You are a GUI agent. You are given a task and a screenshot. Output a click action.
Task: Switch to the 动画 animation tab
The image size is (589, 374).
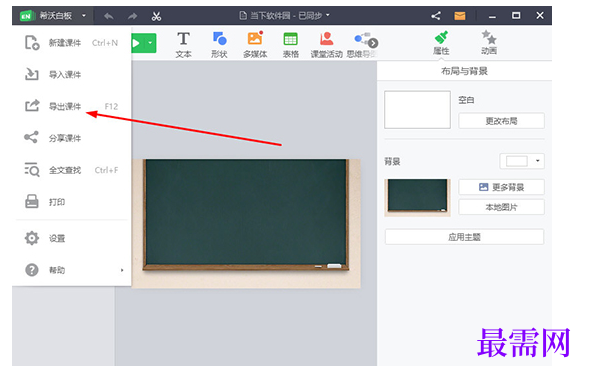click(489, 43)
